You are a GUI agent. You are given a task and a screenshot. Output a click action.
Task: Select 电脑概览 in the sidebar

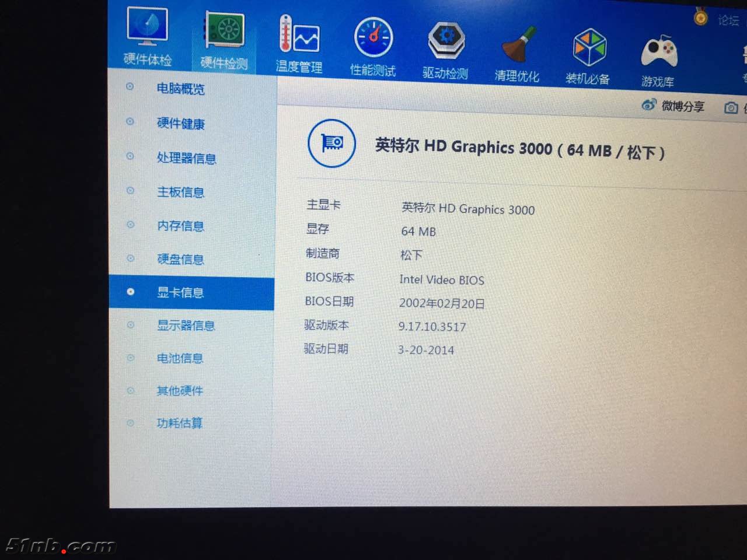point(180,89)
